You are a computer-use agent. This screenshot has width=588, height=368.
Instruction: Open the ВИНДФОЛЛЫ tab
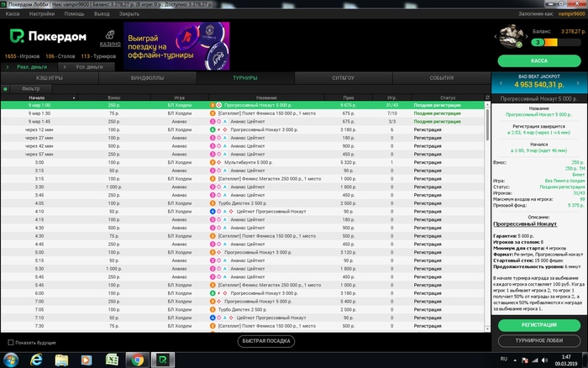tap(147, 78)
